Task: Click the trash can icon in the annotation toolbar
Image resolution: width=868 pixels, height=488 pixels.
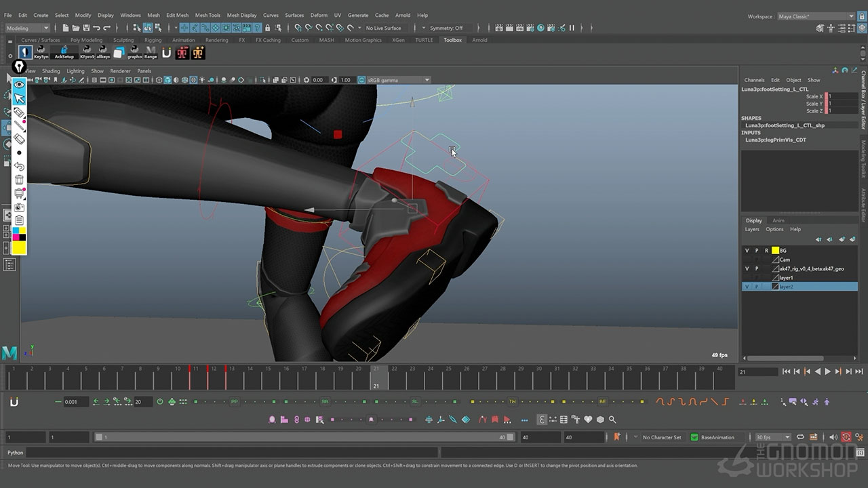Action: point(19,180)
